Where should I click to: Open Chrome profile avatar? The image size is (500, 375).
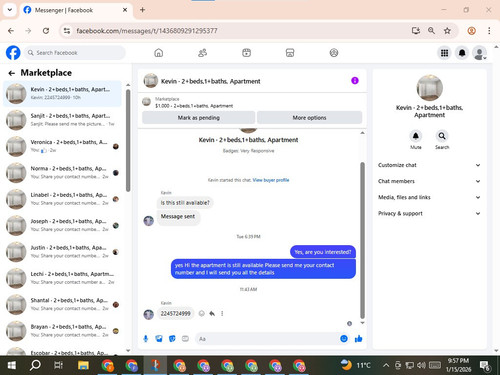tap(471, 31)
